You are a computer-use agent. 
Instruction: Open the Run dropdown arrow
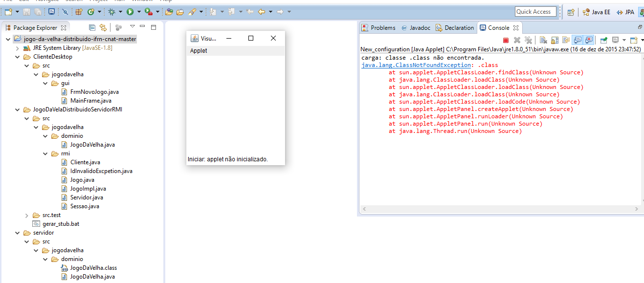(x=138, y=12)
